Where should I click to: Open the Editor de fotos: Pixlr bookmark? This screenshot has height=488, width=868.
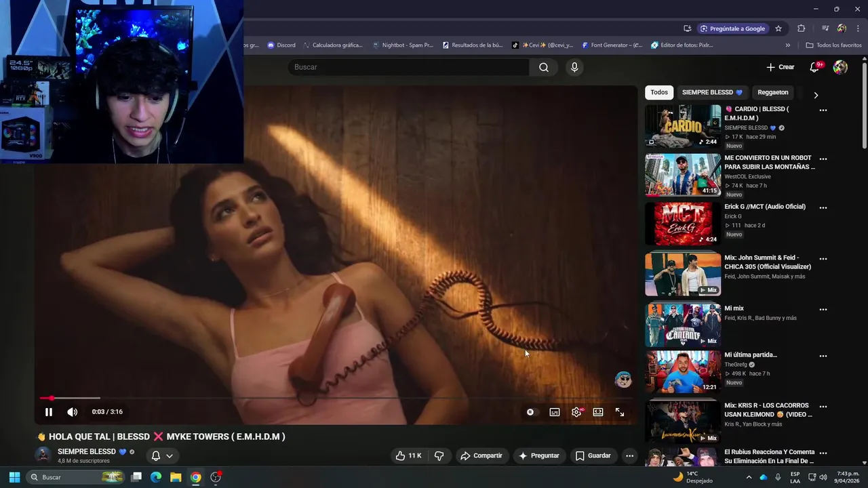click(682, 45)
